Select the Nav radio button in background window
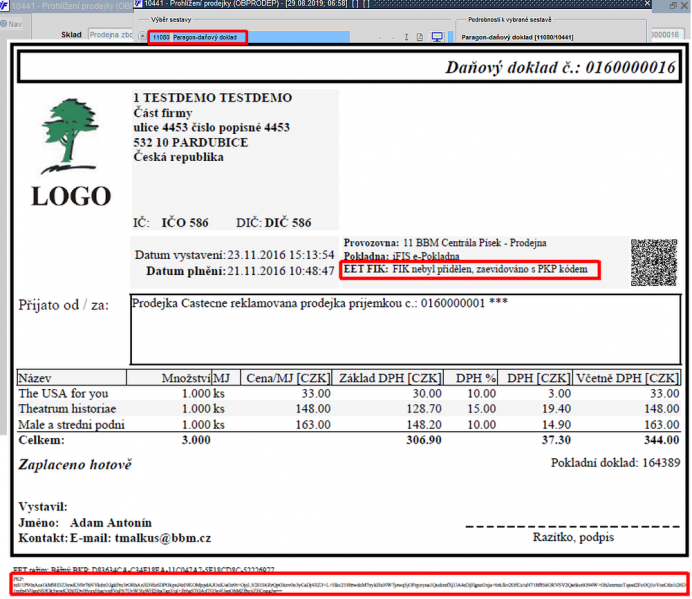 [4, 24]
